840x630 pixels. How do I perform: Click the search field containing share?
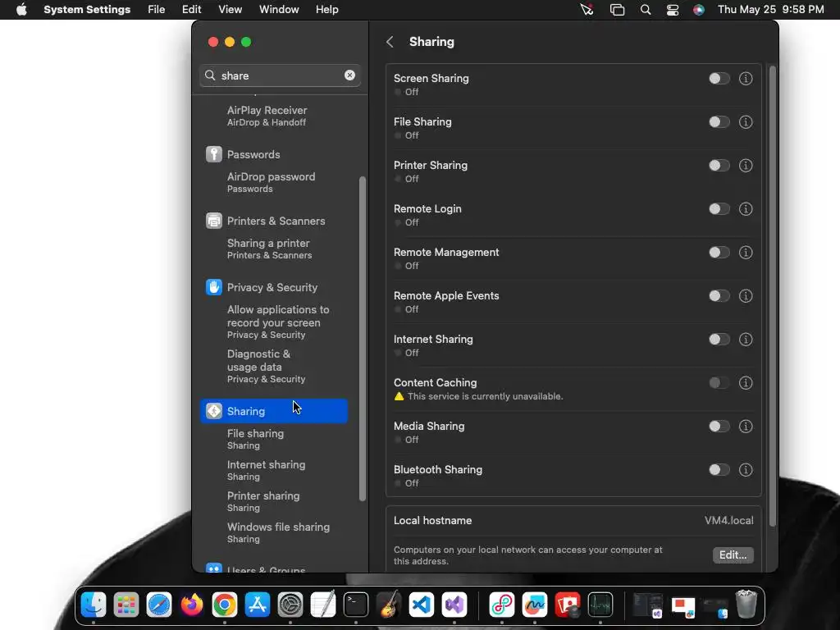280,75
